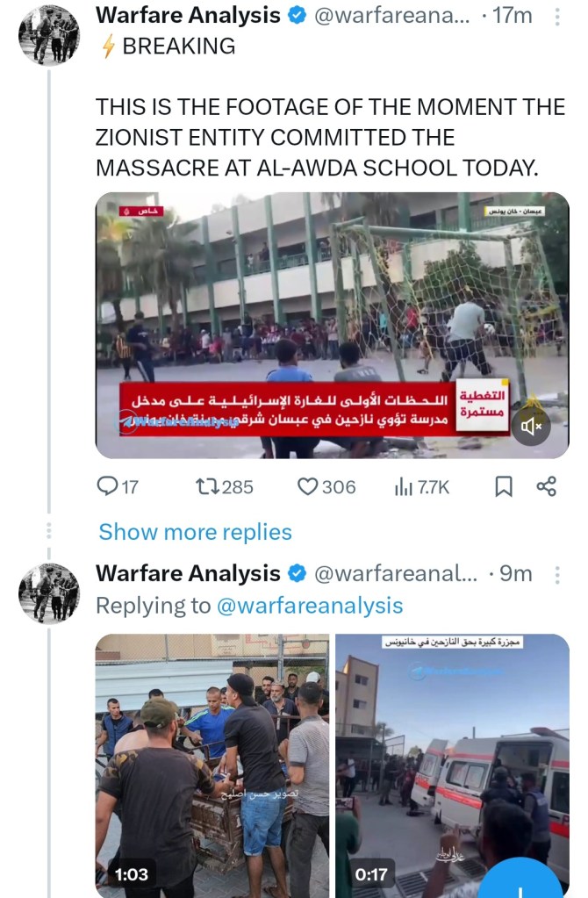
Task: Click the blue verified badge on first tweet
Action: [298, 16]
